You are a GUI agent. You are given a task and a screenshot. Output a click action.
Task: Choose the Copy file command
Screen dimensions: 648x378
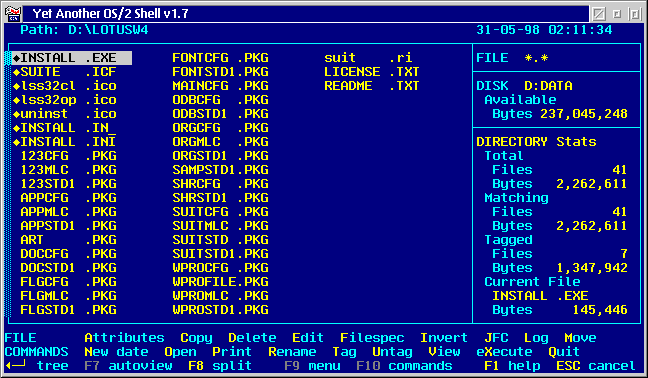click(x=196, y=338)
